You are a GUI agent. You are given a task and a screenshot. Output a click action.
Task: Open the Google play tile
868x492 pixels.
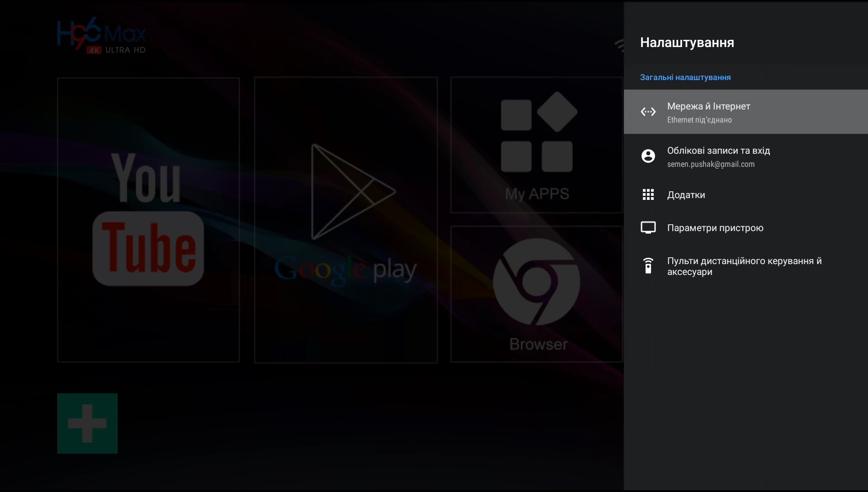point(346,220)
